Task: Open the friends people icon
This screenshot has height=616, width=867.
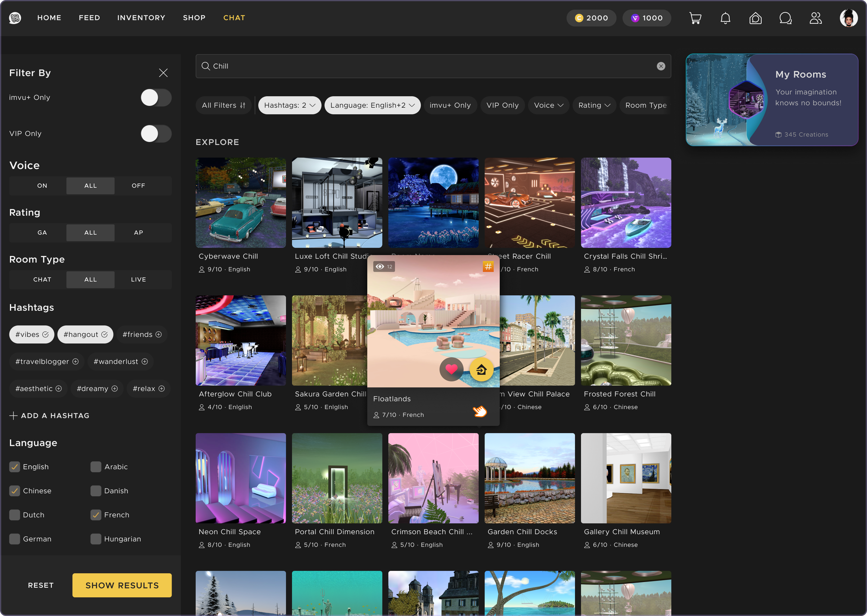Action: [x=816, y=18]
